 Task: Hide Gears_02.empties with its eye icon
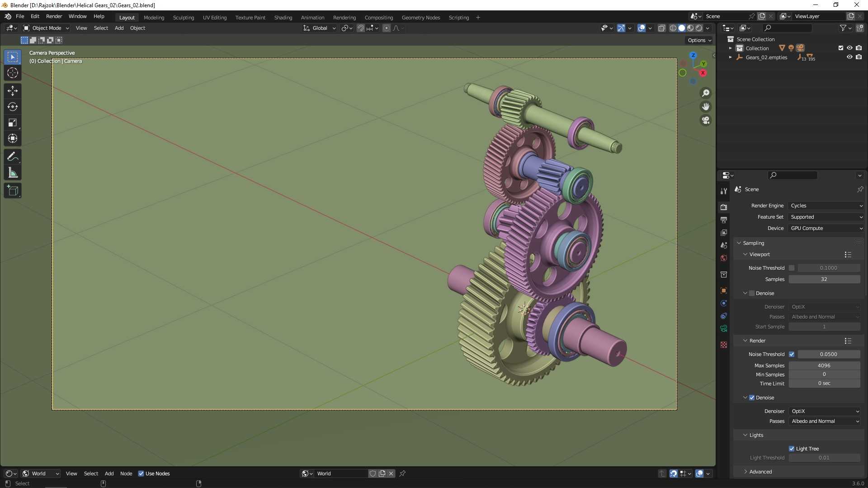(849, 57)
